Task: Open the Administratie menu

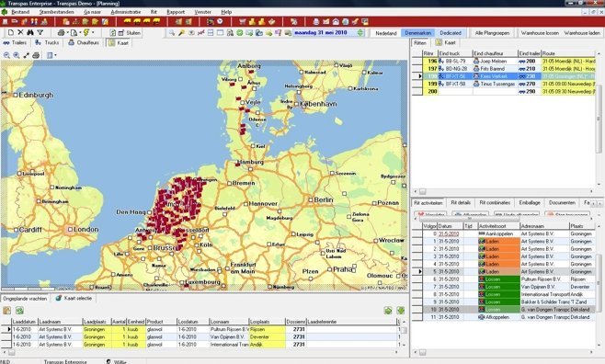Action: click(126, 12)
